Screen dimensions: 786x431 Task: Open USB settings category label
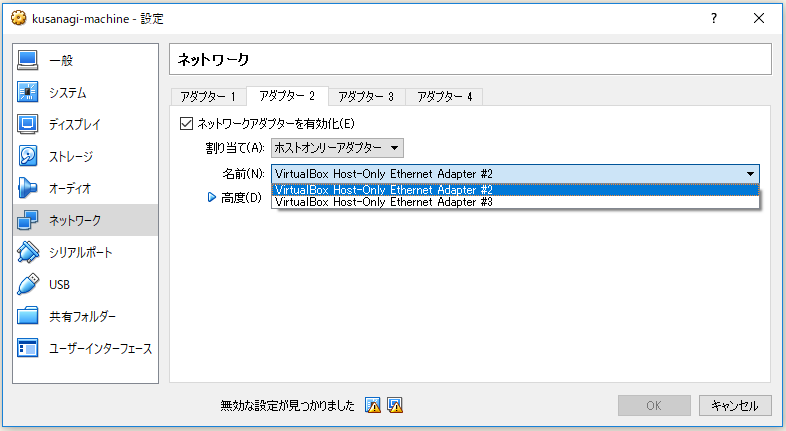pos(59,285)
